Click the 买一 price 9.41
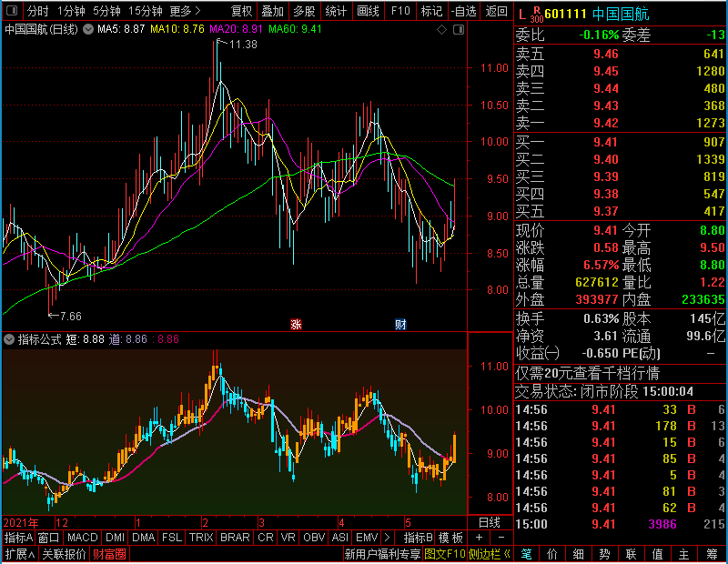Screen dimensions: 728x564 pos(606,142)
